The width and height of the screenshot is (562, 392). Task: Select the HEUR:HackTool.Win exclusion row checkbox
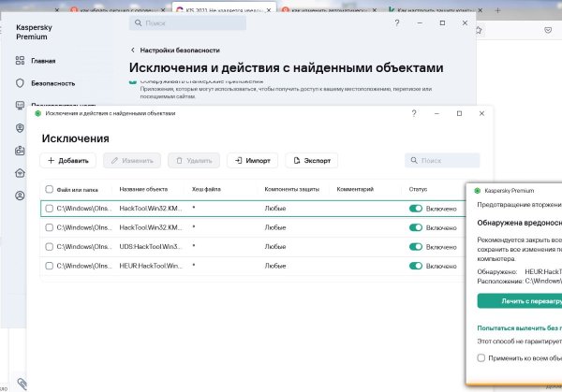(x=49, y=266)
